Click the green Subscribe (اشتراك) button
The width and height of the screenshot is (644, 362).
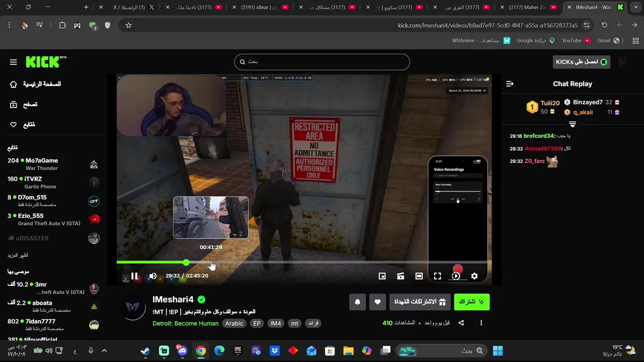[x=471, y=302]
